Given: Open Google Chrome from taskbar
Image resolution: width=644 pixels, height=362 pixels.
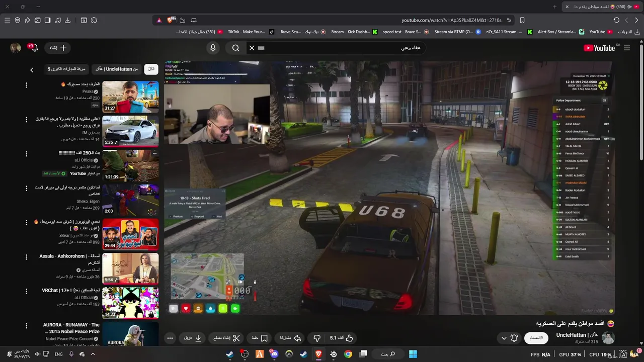Looking at the screenshot, I should pyautogui.click(x=348, y=354).
